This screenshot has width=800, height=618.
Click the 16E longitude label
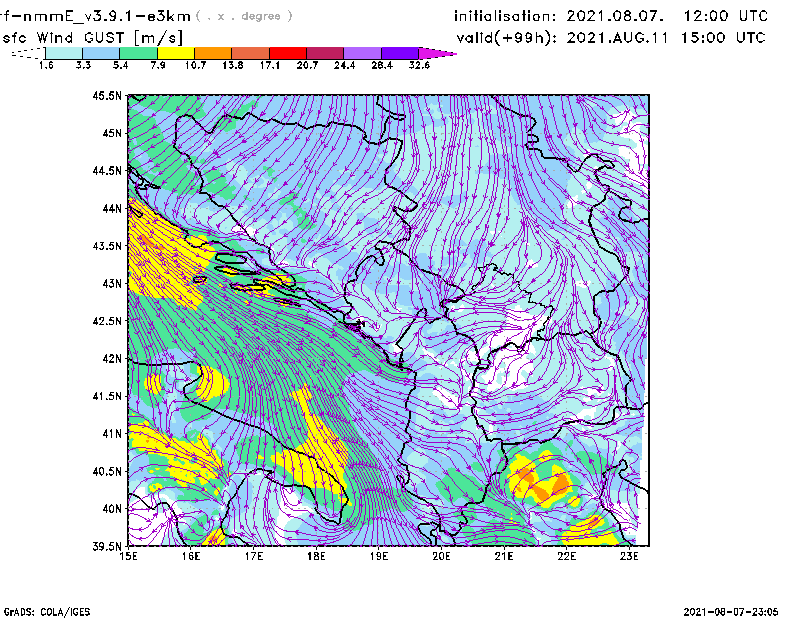(x=191, y=556)
